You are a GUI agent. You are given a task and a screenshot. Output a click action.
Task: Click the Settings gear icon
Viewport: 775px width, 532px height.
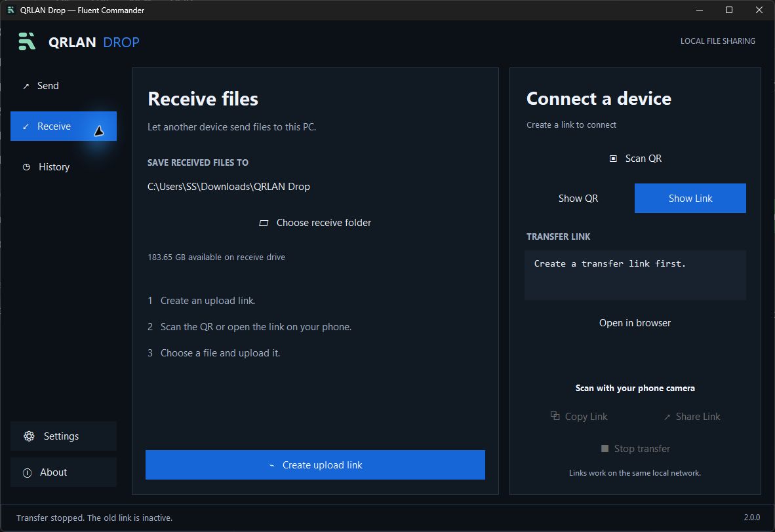tap(29, 436)
